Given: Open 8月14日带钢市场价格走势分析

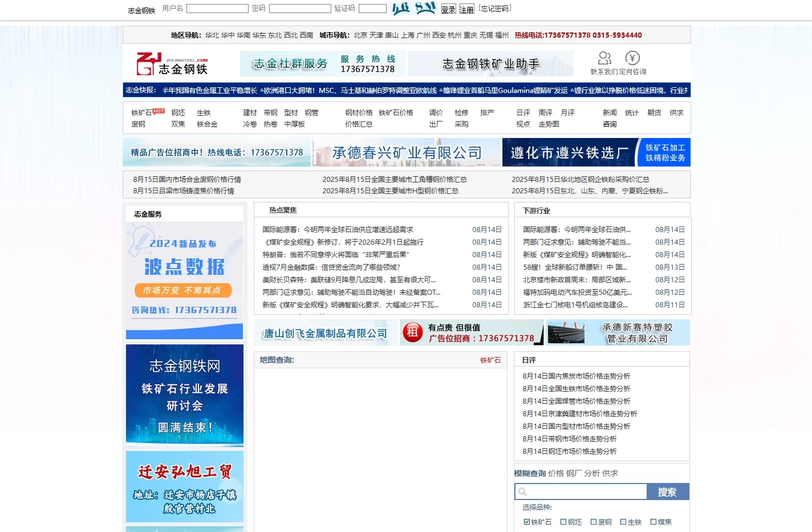Looking at the screenshot, I should point(570,439).
